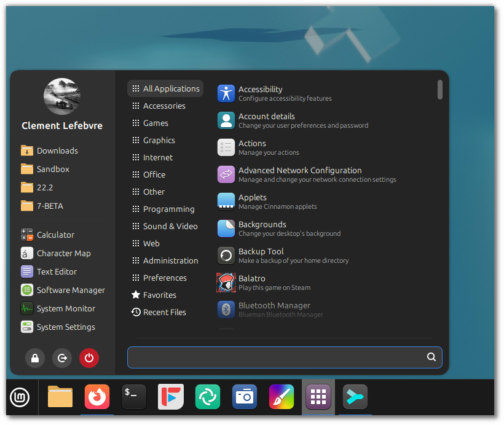Launch the Balatro game entry
The height and width of the screenshot is (425, 504).
252,283
